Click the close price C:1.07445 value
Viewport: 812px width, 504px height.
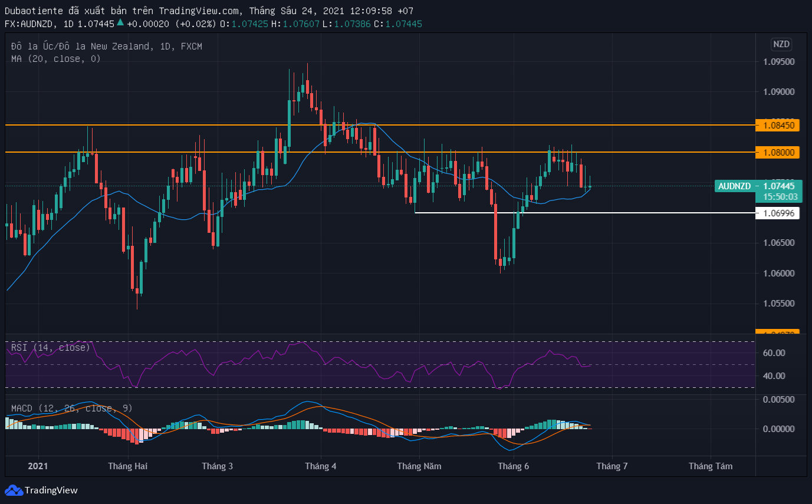398,24
